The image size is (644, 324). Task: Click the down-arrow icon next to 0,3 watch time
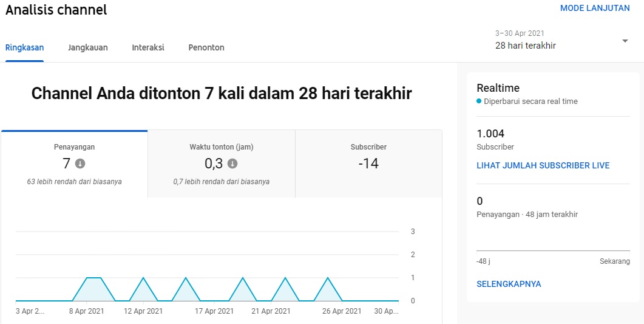tap(232, 164)
